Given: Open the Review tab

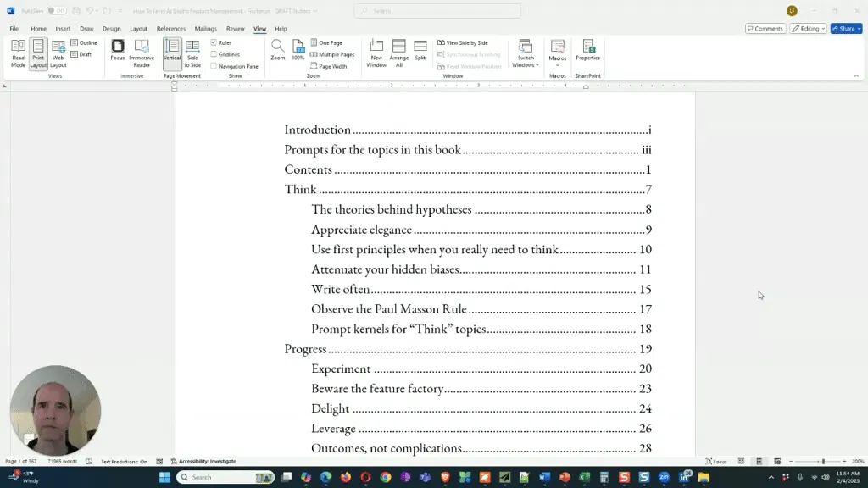Looking at the screenshot, I should (x=236, y=28).
